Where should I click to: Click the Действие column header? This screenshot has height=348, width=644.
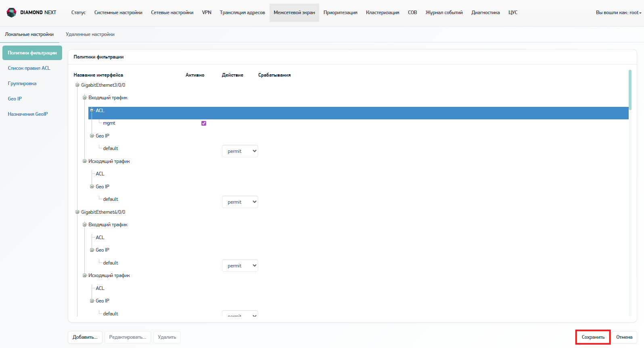232,75
